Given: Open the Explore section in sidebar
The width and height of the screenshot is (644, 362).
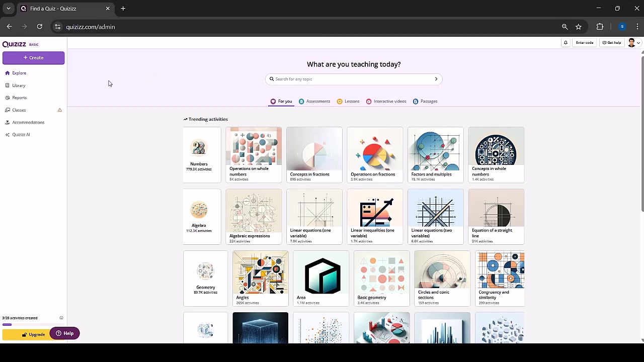Looking at the screenshot, I should 16,73.
